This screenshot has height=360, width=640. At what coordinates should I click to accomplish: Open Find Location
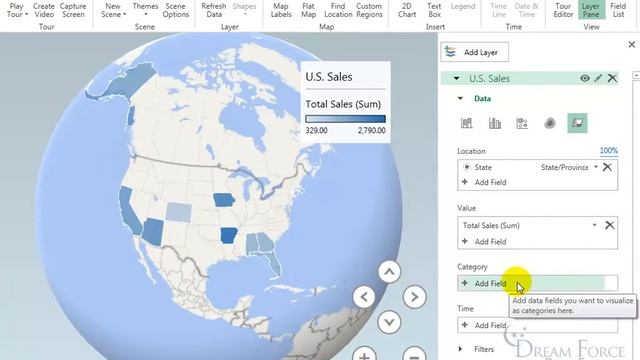(x=338, y=10)
